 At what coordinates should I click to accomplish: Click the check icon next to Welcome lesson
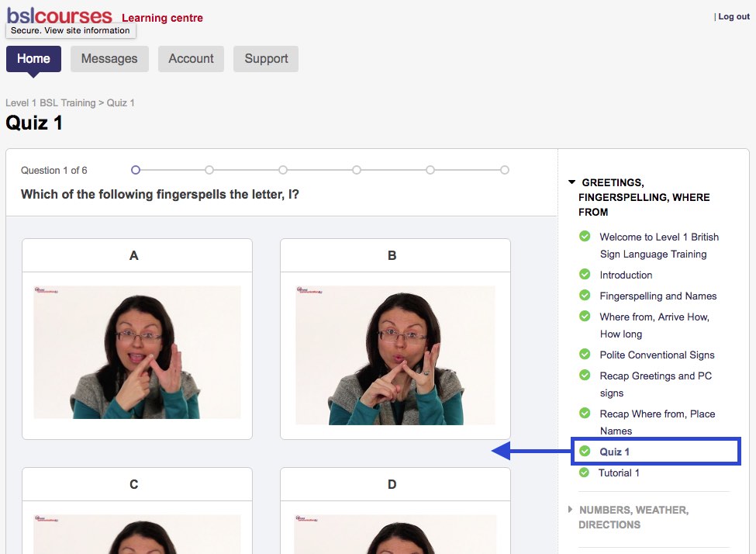(584, 236)
